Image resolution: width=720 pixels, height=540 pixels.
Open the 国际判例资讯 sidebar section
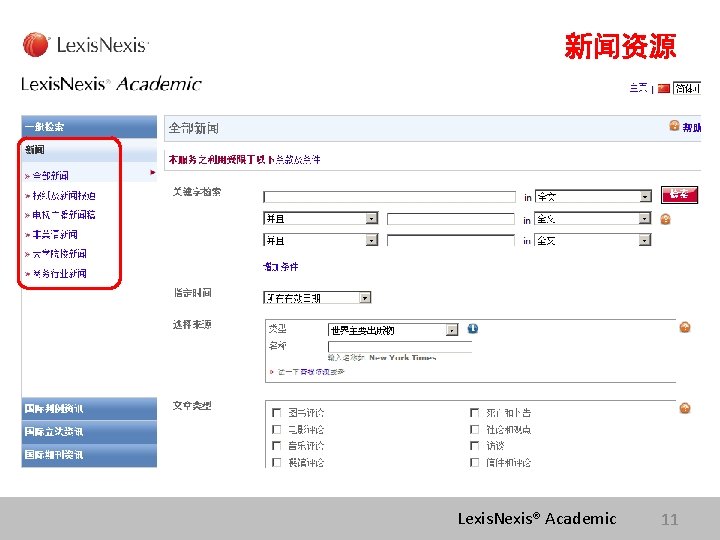pyautogui.click(x=89, y=409)
